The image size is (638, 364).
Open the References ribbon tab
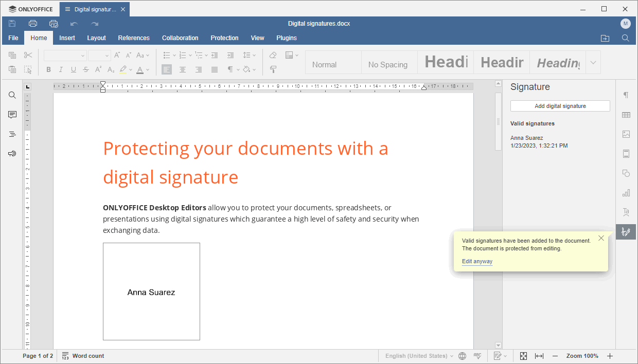coord(134,38)
